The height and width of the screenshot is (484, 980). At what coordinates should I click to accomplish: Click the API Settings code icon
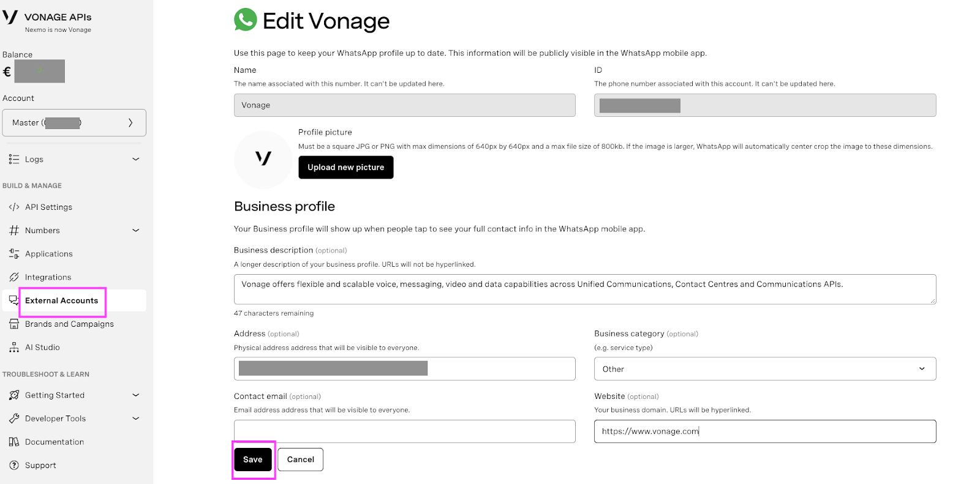(14, 207)
